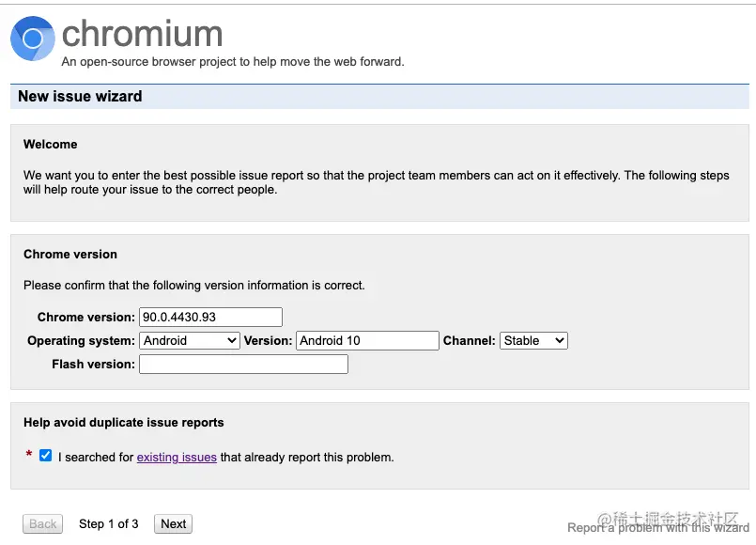The height and width of the screenshot is (545, 756).
Task: Click the Step 1 of 3 indicator
Action: pyautogui.click(x=109, y=524)
